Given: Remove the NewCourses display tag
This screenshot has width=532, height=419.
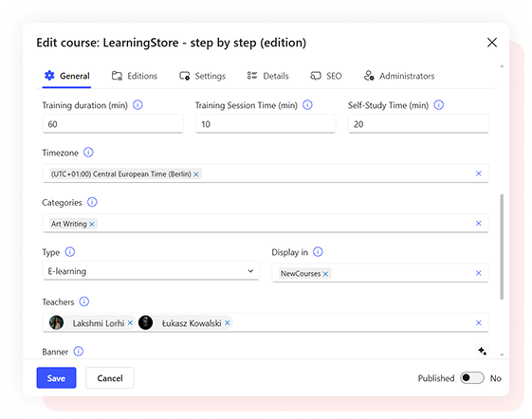Looking at the screenshot, I should 325,274.
